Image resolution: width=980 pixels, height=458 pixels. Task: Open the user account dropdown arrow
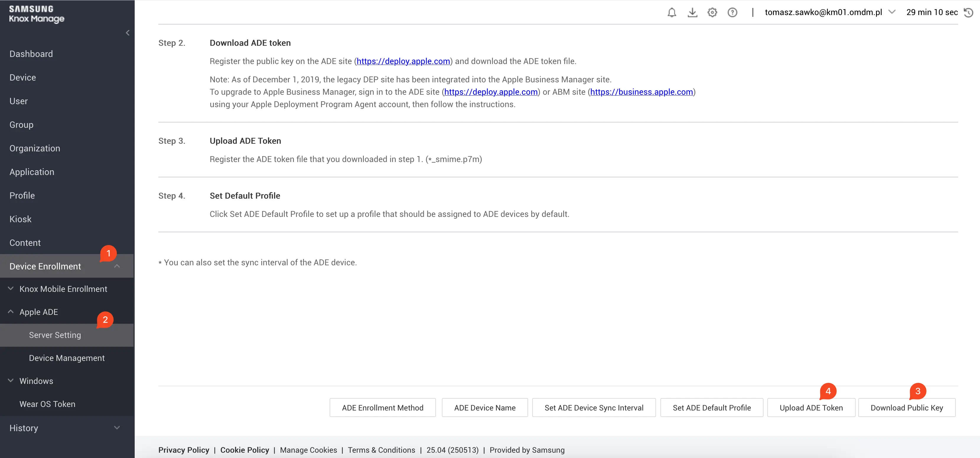pyautogui.click(x=892, y=12)
